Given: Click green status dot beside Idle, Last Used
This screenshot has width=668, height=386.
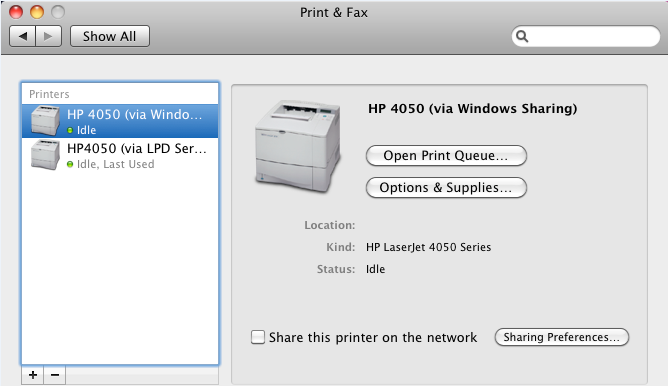Looking at the screenshot, I should (x=70, y=164).
